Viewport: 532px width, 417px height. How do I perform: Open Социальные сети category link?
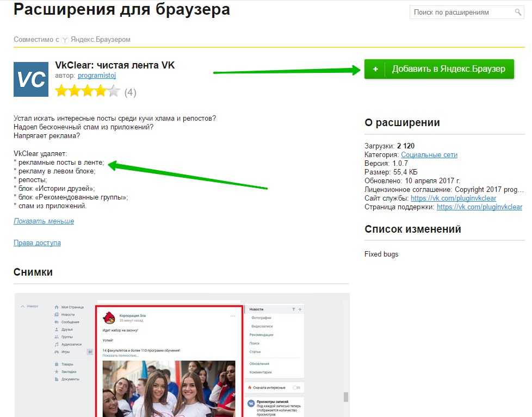pyautogui.click(x=429, y=154)
